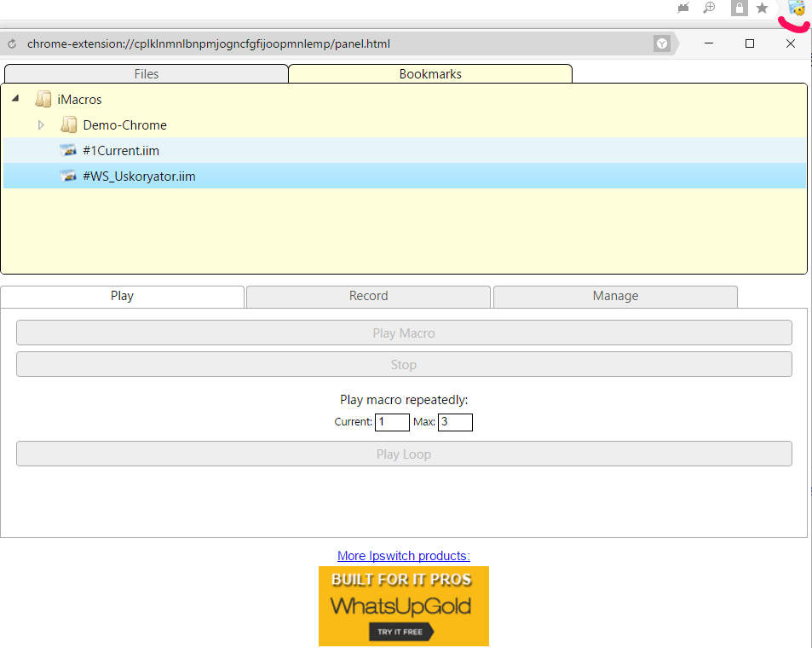Collapse the iMacros root tree node
Viewport: 812px width, 648px height.
(x=15, y=98)
